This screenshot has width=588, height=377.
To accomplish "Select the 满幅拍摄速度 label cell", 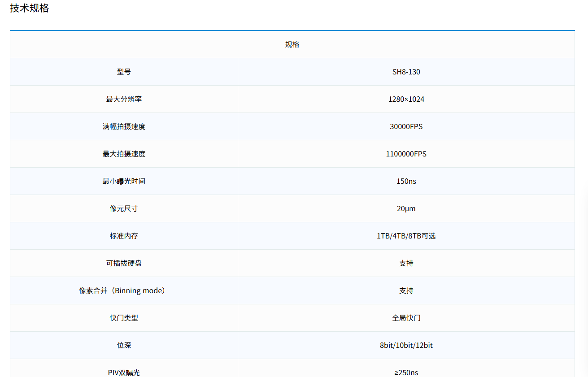I will [124, 126].
